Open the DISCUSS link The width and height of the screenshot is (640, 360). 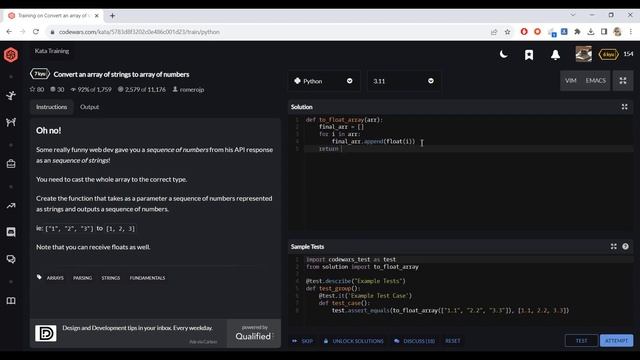[415, 341]
